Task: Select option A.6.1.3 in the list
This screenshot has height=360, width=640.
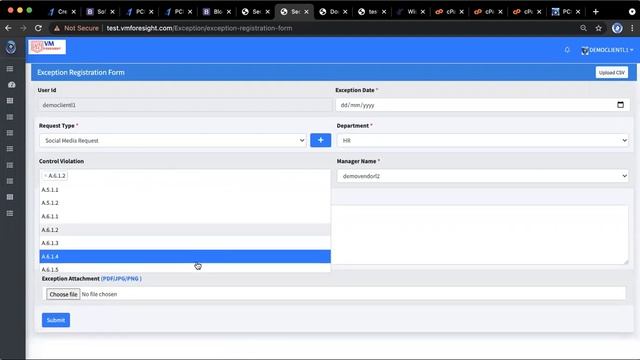Action: coord(185,243)
